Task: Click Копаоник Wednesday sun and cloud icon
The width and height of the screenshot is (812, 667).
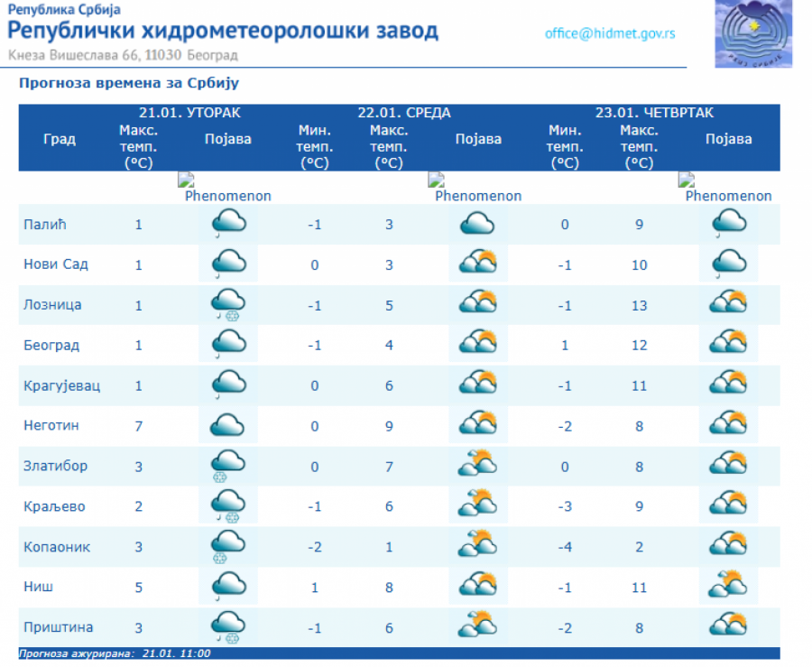Action: [x=478, y=546]
